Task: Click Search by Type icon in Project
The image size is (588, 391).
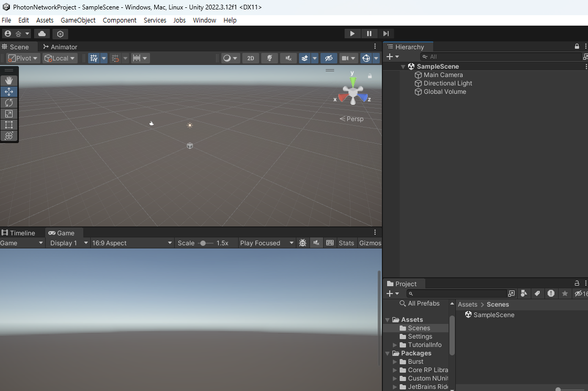Action: (524, 294)
